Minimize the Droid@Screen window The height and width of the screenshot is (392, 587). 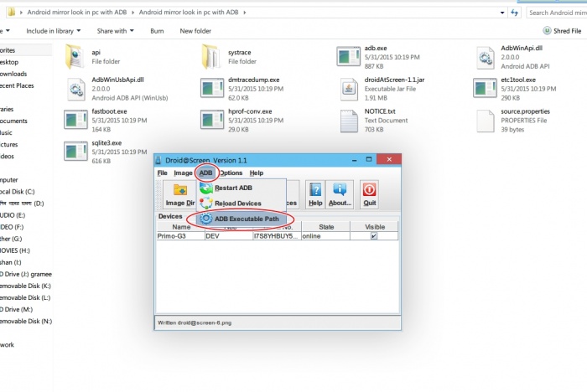point(354,160)
